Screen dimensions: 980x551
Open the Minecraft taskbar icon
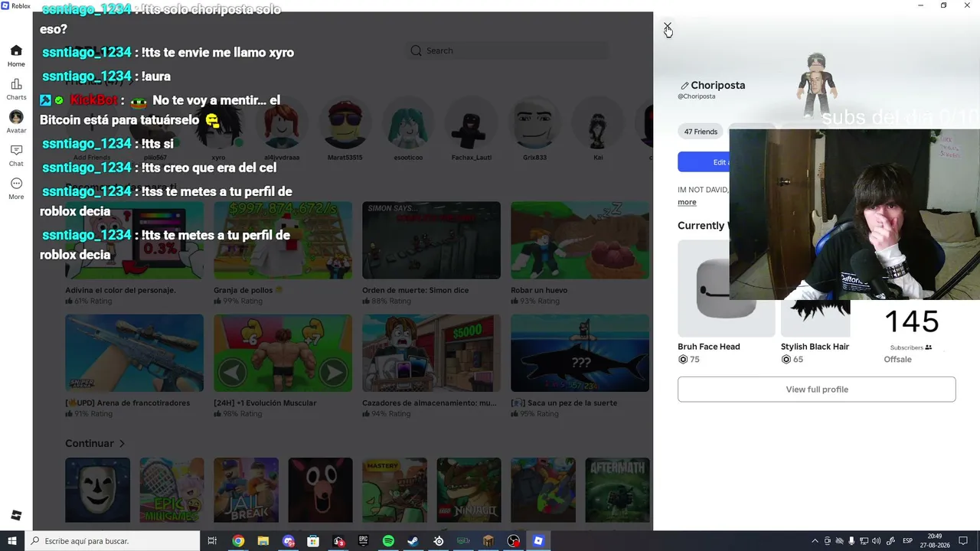click(488, 541)
